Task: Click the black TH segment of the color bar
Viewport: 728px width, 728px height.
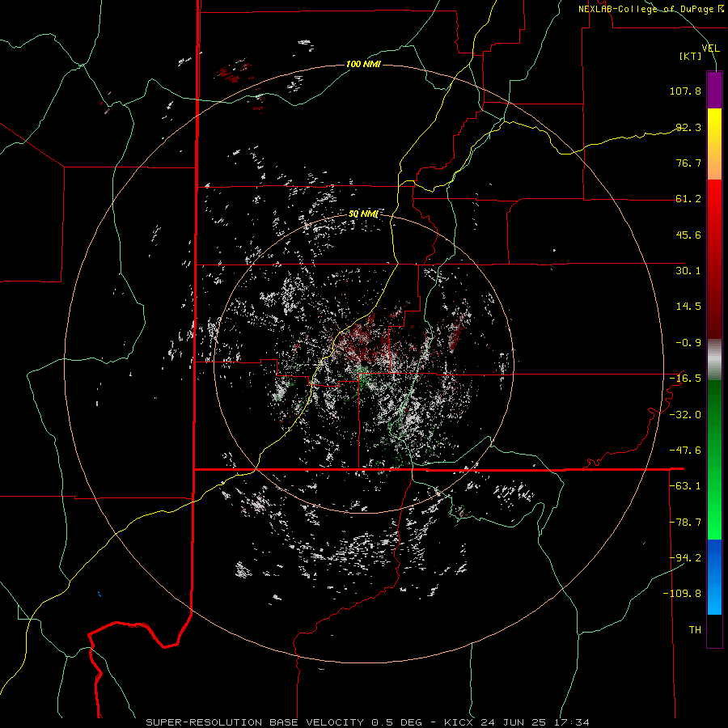Action: 714,631
